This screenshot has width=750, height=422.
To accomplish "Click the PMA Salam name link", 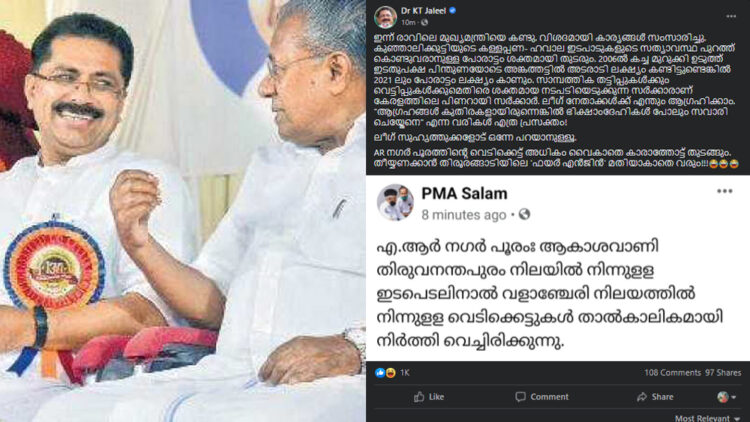I will [464, 193].
